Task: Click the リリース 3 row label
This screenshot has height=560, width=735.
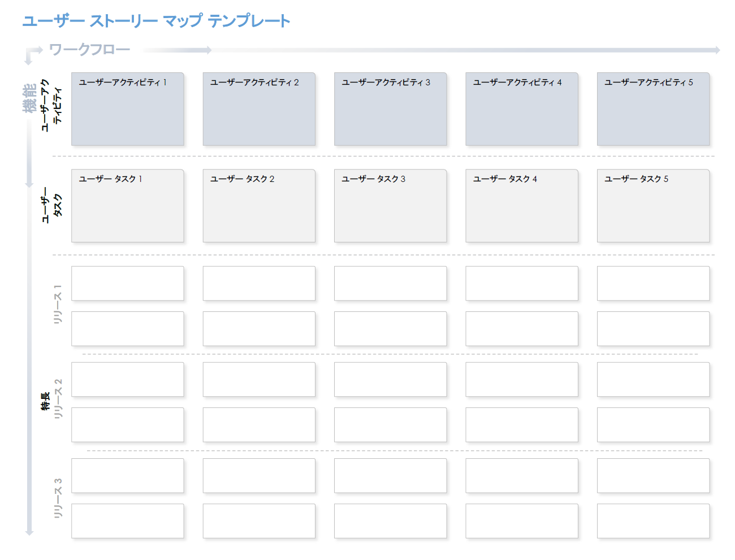Action: coord(57,498)
